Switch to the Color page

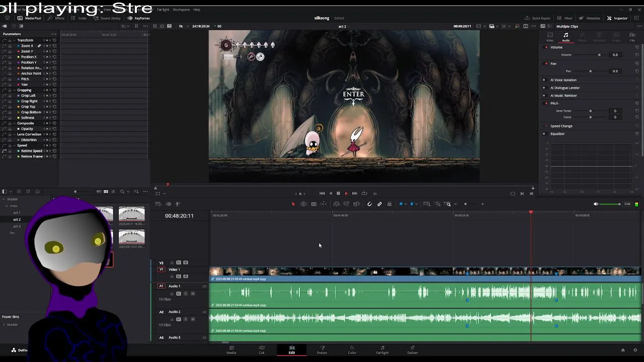(352, 350)
